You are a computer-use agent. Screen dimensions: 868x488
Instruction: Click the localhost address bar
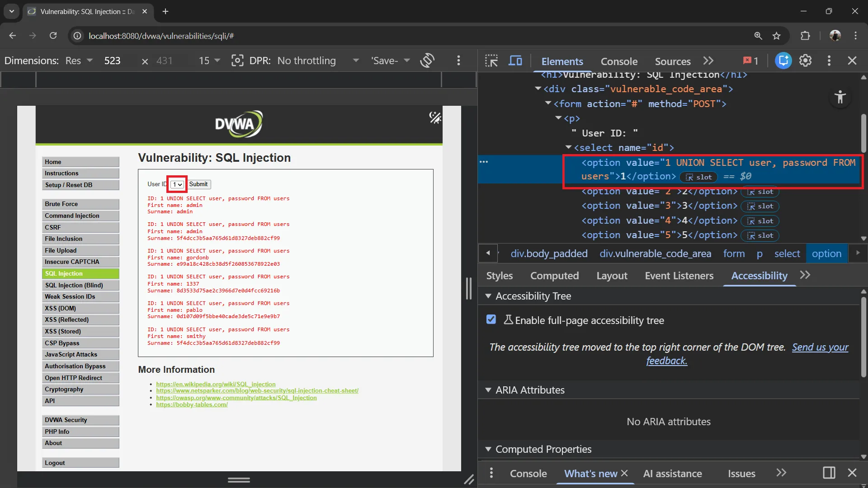coord(162,36)
